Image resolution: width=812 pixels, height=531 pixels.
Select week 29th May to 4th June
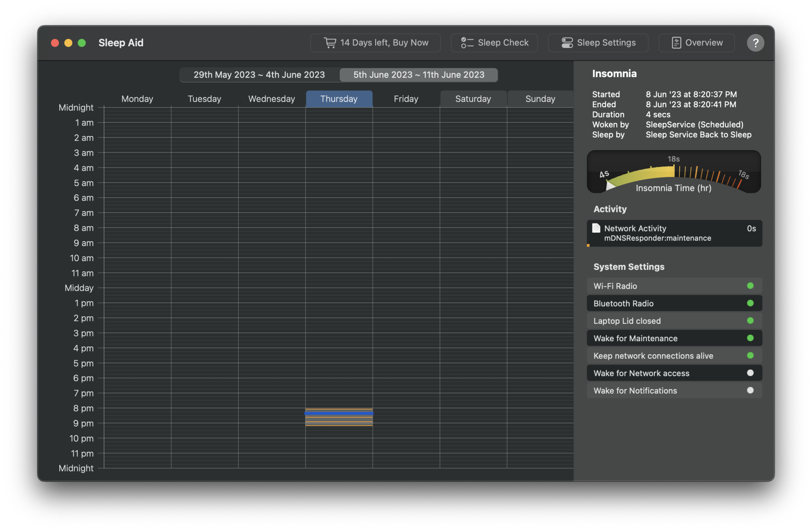[x=259, y=75]
